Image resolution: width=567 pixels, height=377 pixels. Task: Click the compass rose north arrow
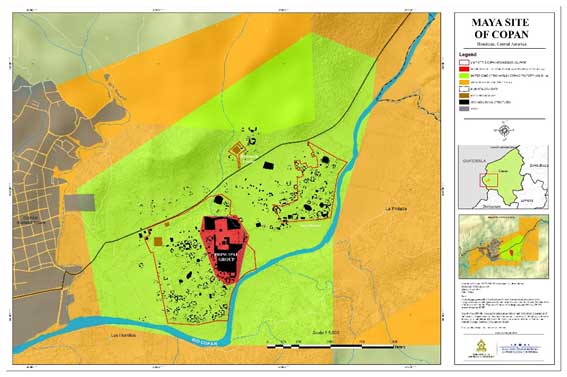pos(503,130)
